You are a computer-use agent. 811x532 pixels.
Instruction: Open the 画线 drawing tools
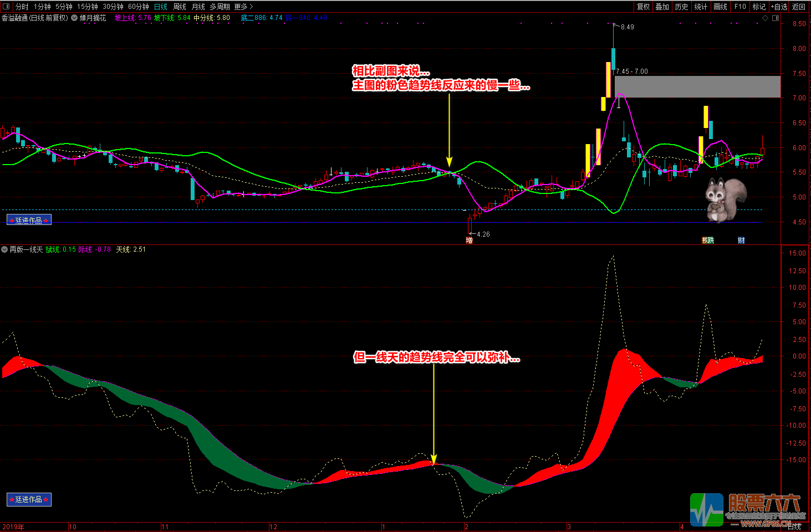720,7
